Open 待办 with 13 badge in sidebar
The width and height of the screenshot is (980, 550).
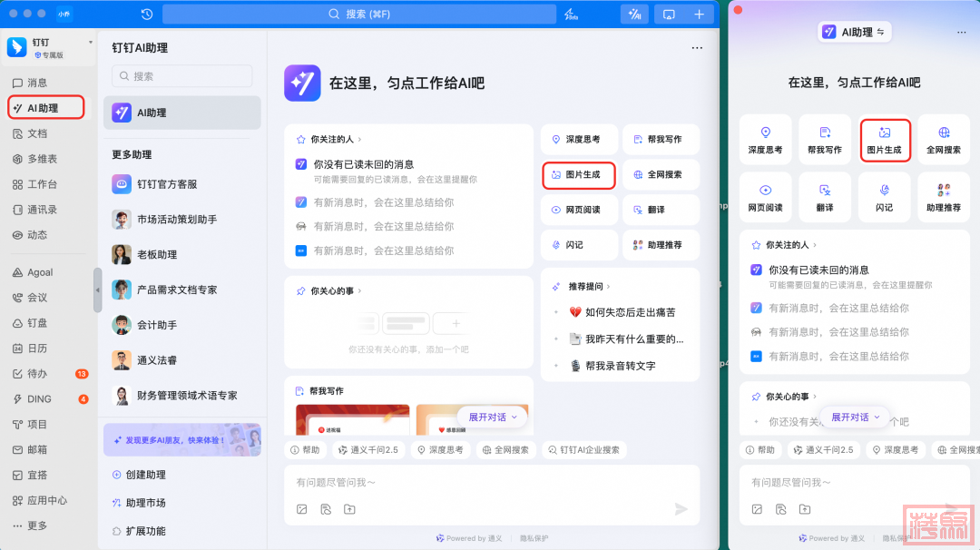pyautogui.click(x=49, y=374)
